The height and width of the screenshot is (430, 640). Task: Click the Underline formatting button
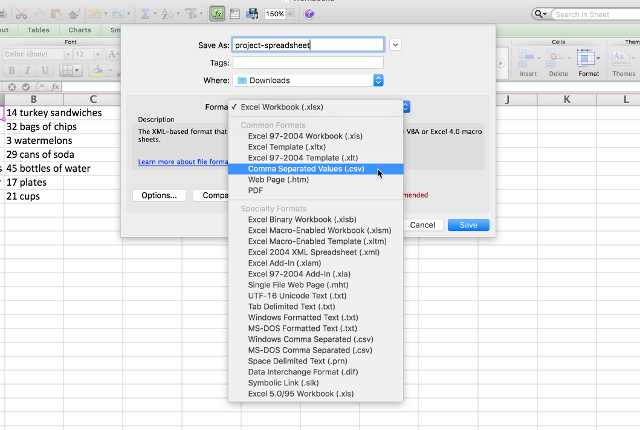point(44,70)
